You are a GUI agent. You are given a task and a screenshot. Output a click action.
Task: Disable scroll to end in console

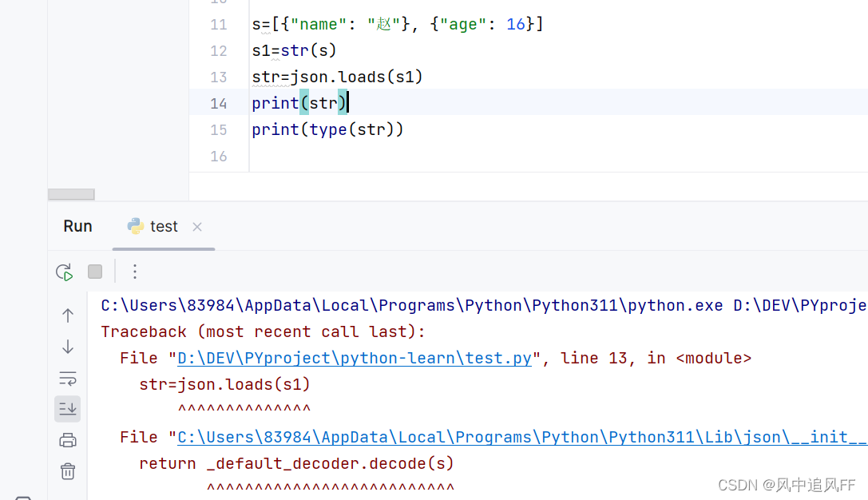tap(67, 408)
